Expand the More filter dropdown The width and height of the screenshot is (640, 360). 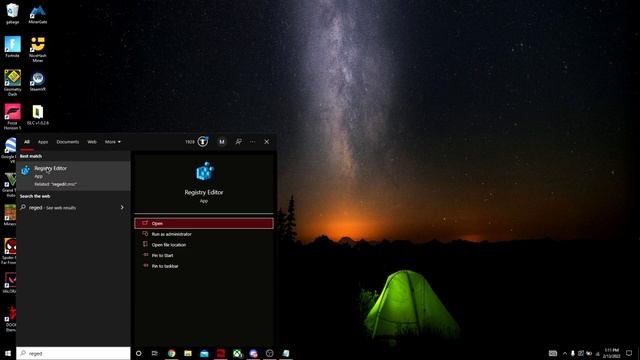tap(113, 142)
